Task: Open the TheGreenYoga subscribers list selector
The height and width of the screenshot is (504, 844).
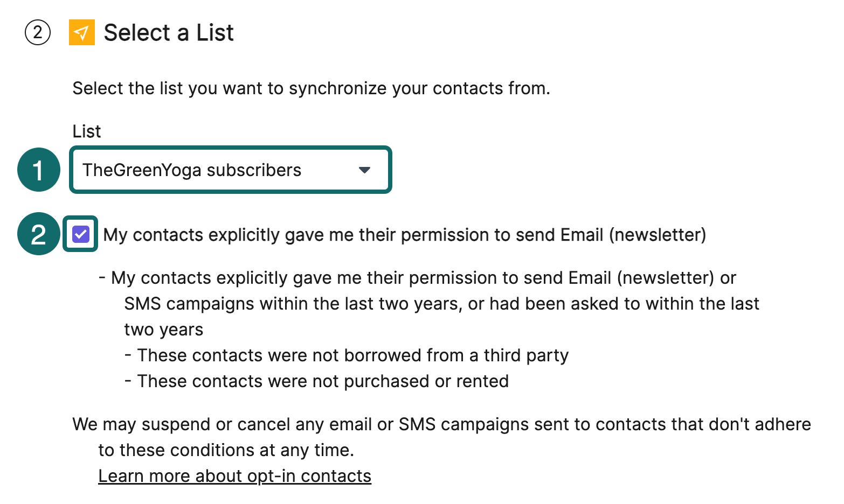Action: click(216, 170)
